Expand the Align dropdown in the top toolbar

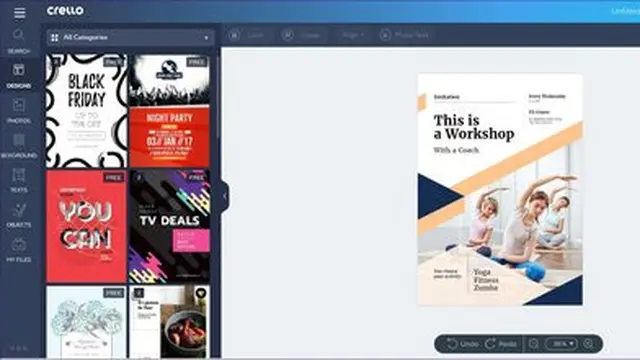353,35
